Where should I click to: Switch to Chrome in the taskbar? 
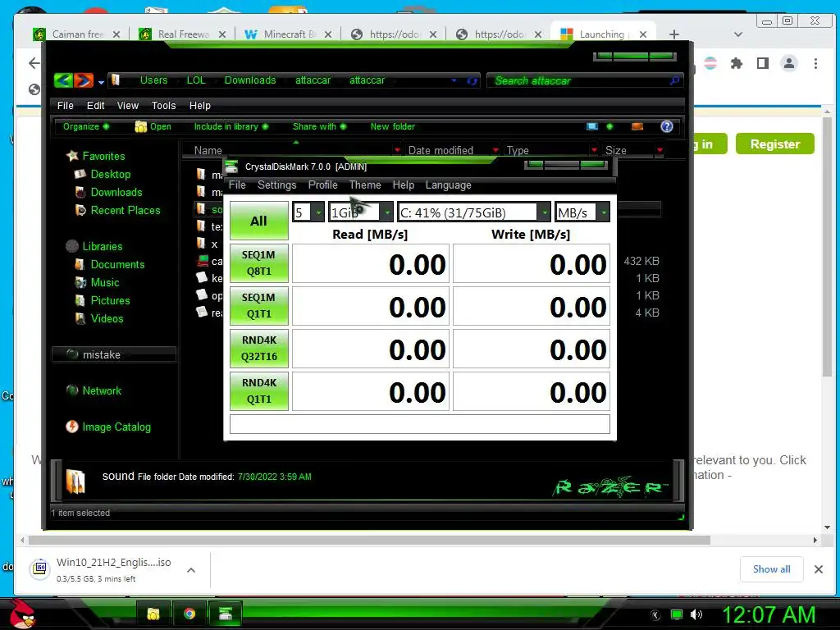(189, 614)
